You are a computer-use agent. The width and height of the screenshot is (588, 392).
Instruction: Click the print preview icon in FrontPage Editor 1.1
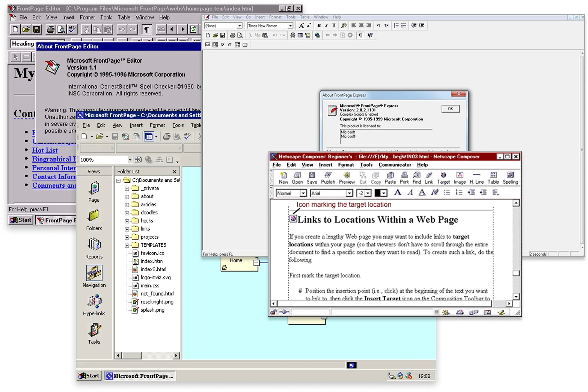[x=61, y=29]
